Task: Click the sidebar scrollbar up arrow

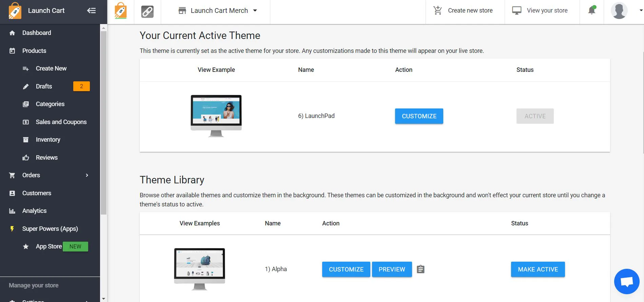Action: click(103, 27)
